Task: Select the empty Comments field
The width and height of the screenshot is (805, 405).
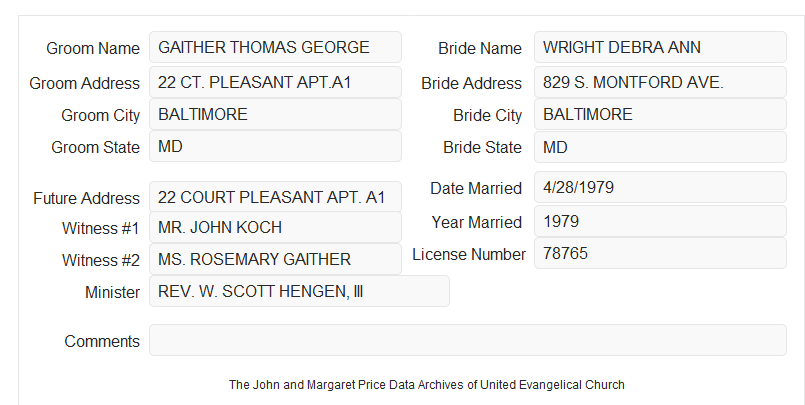Action: pos(468,340)
